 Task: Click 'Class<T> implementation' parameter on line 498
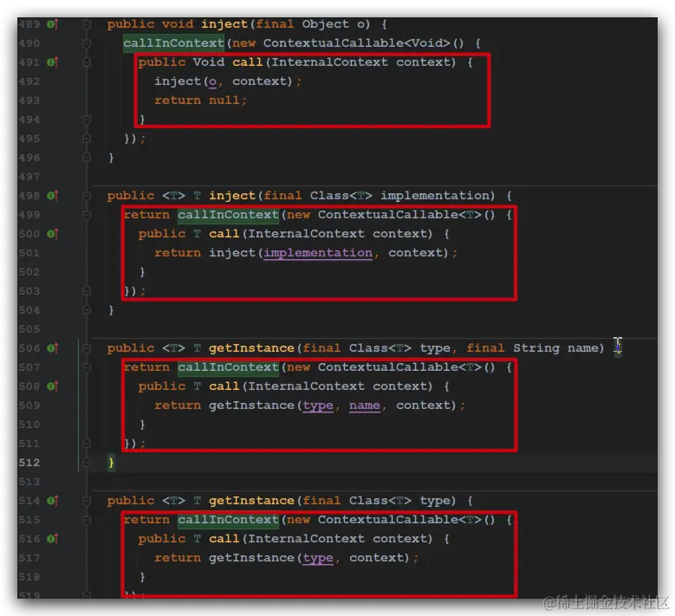coord(400,196)
